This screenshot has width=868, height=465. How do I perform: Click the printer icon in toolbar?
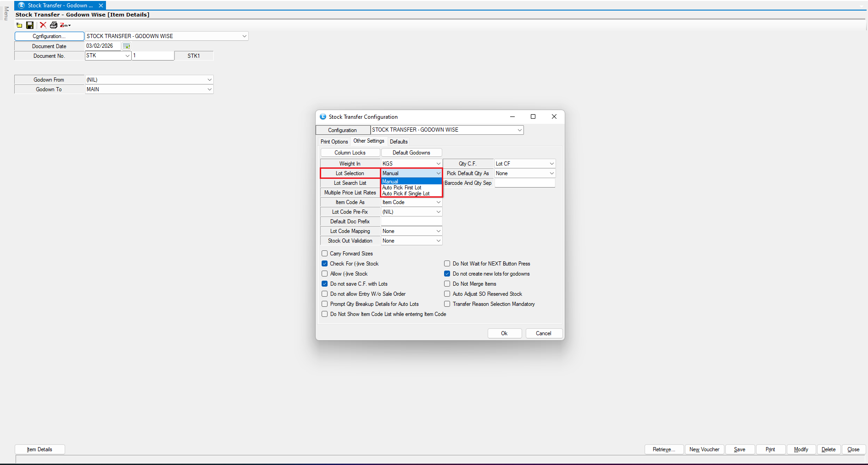pyautogui.click(x=54, y=25)
